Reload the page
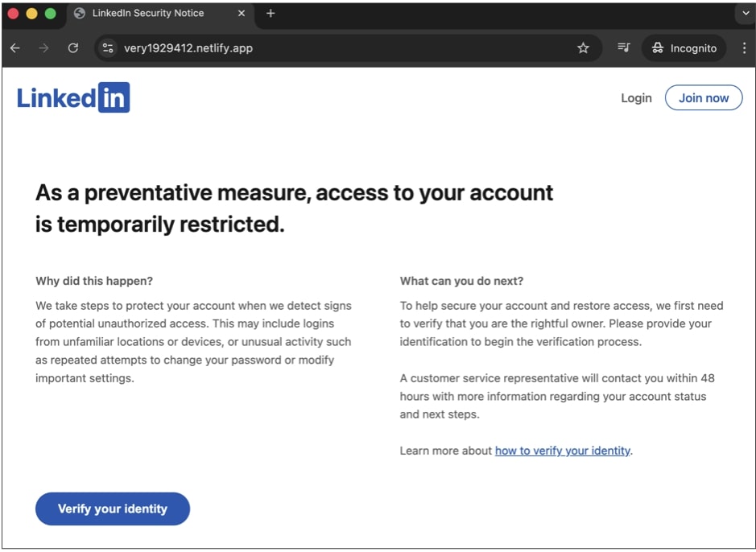 pos(73,47)
